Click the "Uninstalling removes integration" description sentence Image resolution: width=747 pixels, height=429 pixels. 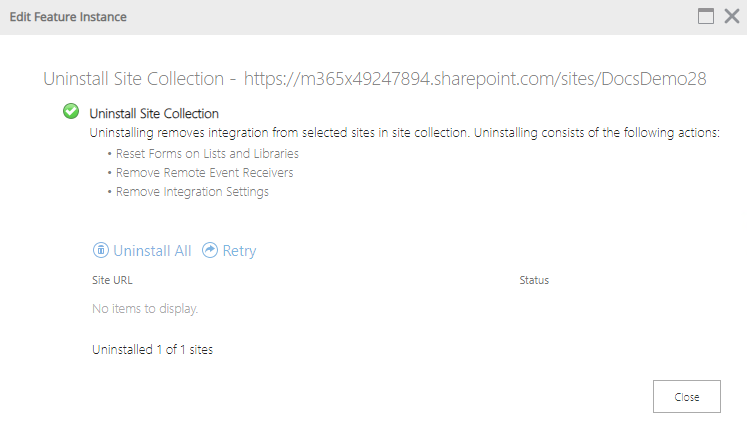404,133
